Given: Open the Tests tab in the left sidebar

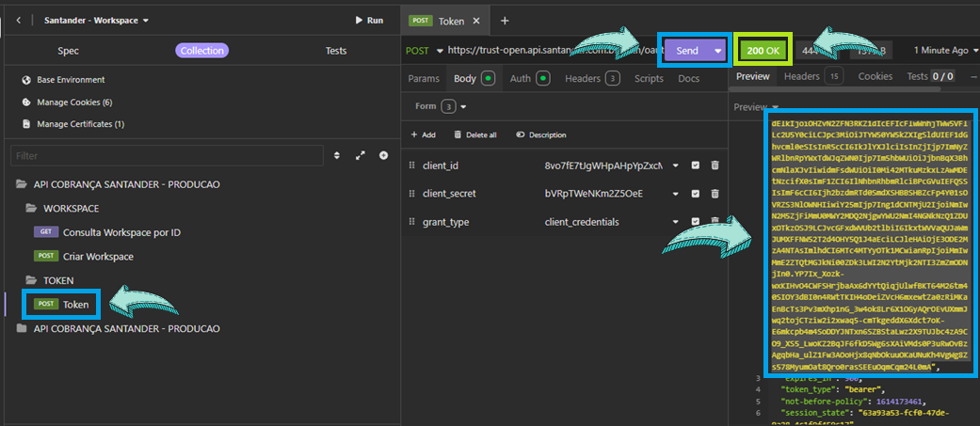Looking at the screenshot, I should (x=336, y=51).
